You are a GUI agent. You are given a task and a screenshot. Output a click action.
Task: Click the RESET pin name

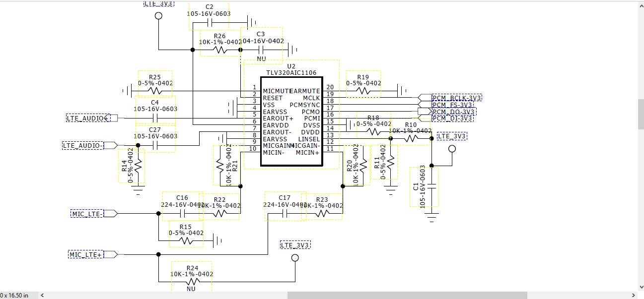[x=273, y=98]
